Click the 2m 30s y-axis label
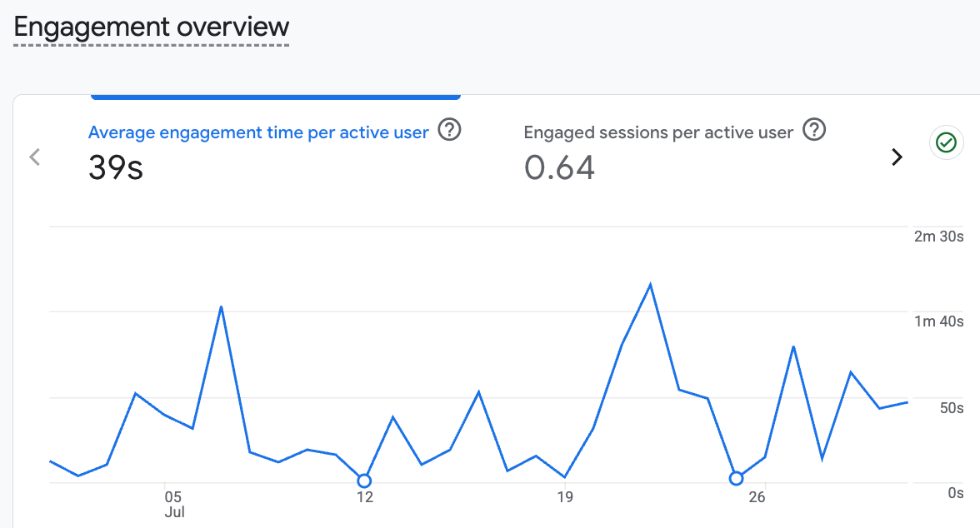980x528 pixels. pyautogui.click(x=938, y=237)
